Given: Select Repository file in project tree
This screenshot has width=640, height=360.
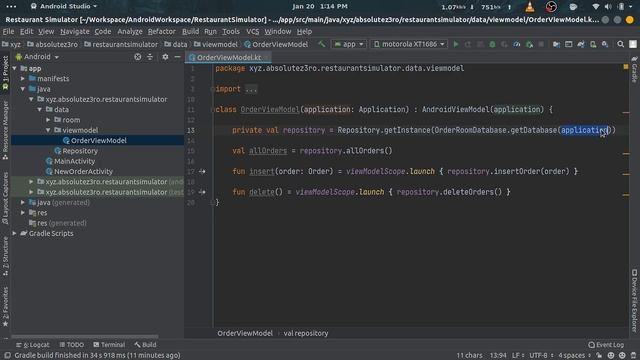Looking at the screenshot, I should 80,151.
